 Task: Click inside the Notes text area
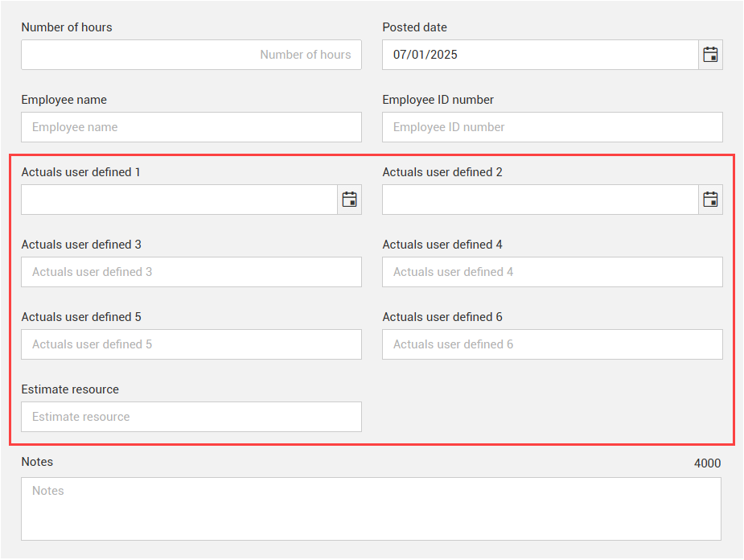click(371, 509)
